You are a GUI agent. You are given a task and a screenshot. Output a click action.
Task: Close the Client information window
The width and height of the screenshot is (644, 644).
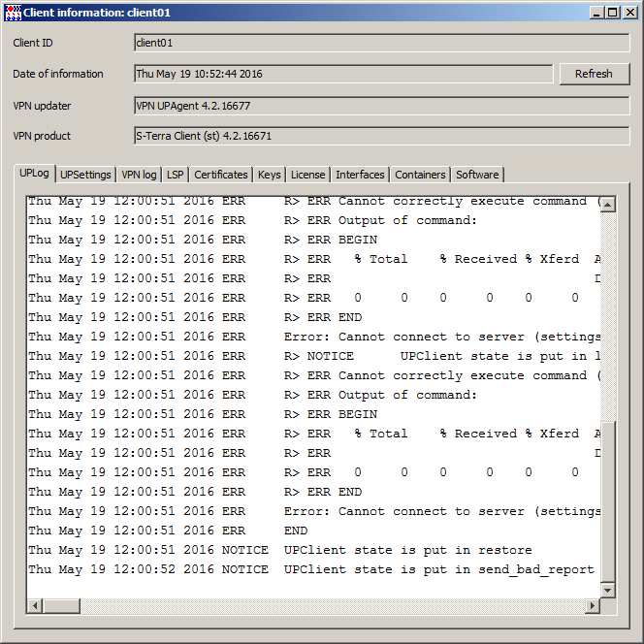(x=630, y=13)
